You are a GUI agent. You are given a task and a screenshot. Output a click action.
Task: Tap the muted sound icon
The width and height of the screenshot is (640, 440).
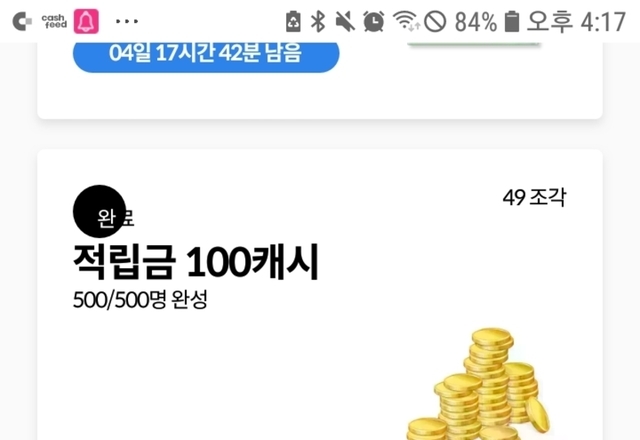345,21
